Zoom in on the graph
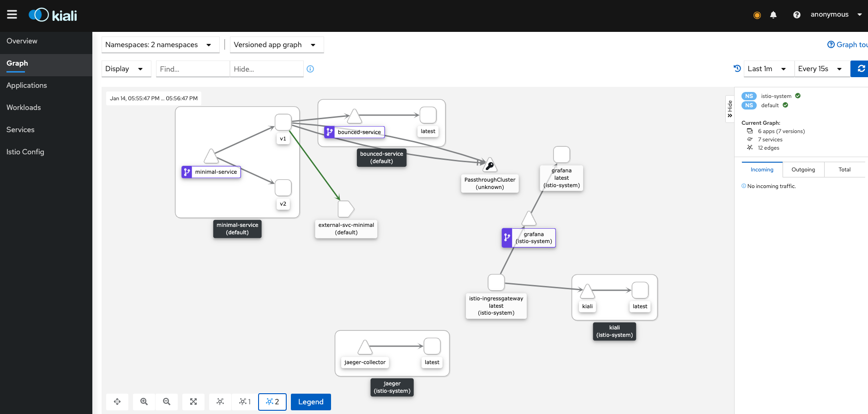The image size is (868, 414). tap(144, 402)
